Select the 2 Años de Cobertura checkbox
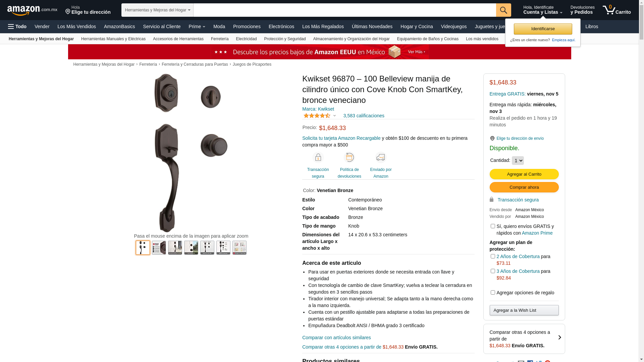The image size is (644, 362). 492,256
